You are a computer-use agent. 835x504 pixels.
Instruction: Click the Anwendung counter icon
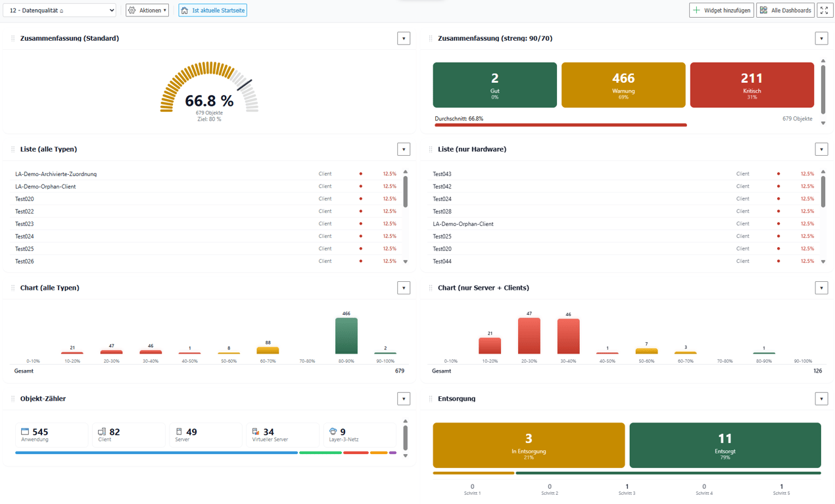25,432
